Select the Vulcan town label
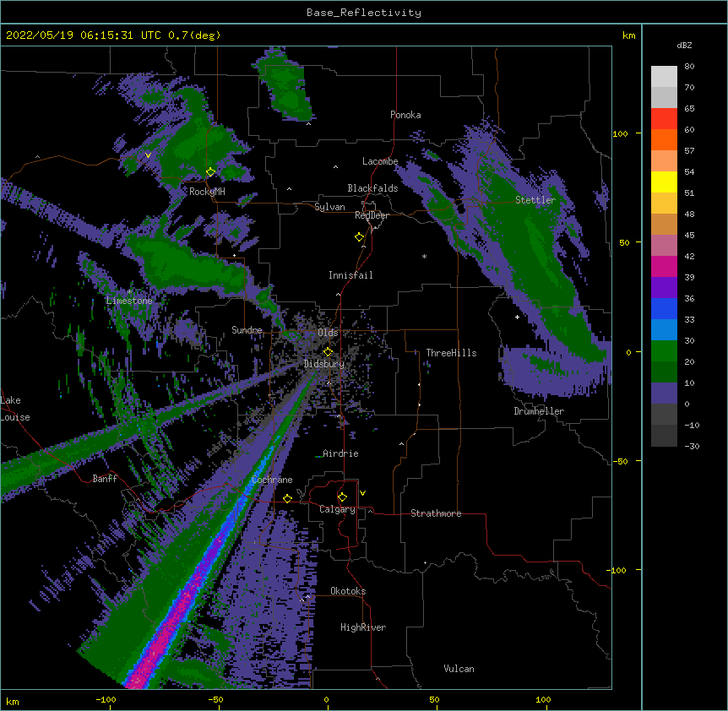This screenshot has height=711, width=728. point(459,669)
